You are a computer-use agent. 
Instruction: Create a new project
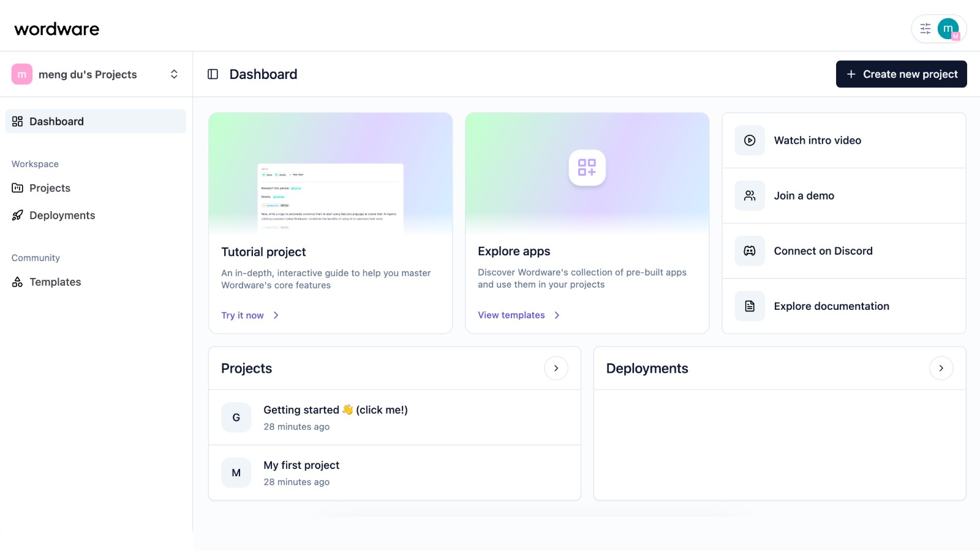[901, 74]
